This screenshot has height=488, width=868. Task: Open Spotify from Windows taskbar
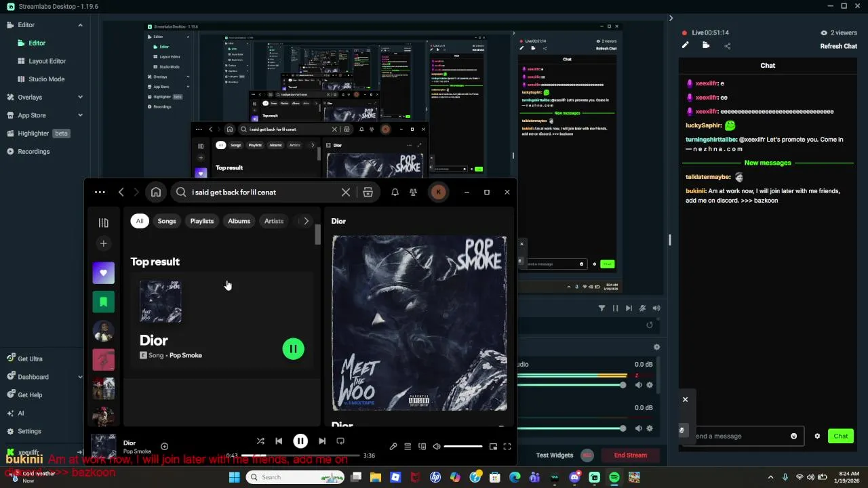coord(614,478)
